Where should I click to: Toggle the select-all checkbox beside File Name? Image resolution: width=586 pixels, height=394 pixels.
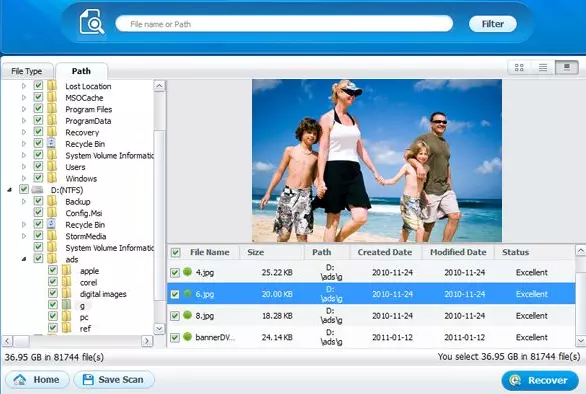(175, 253)
